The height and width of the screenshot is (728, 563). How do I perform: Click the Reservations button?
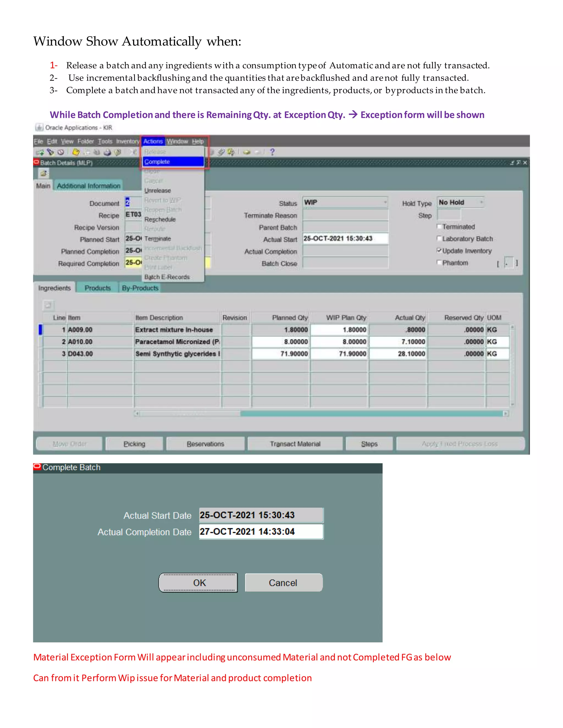tap(205, 444)
